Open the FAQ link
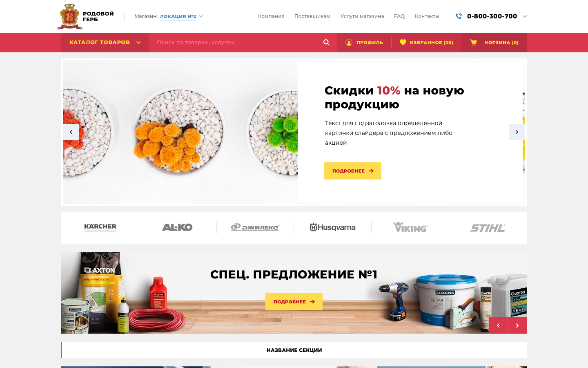Viewport: 588px width, 368px height. pyautogui.click(x=399, y=16)
